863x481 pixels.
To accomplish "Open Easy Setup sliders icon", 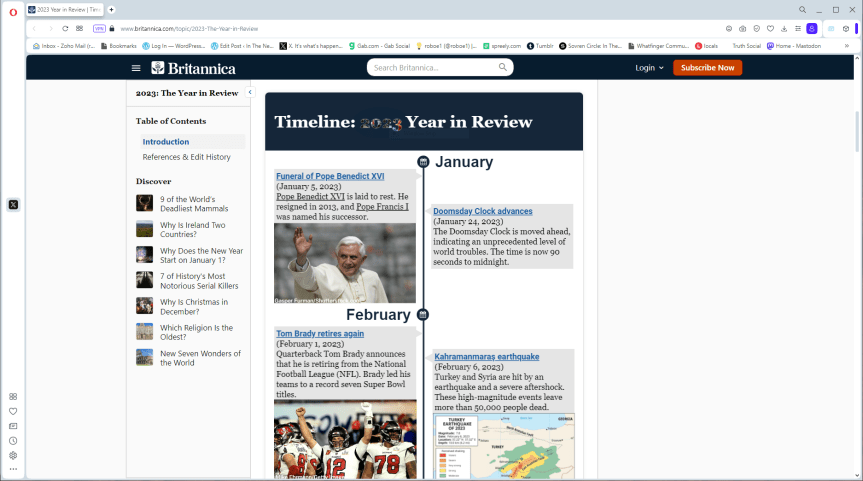I will (x=798, y=29).
